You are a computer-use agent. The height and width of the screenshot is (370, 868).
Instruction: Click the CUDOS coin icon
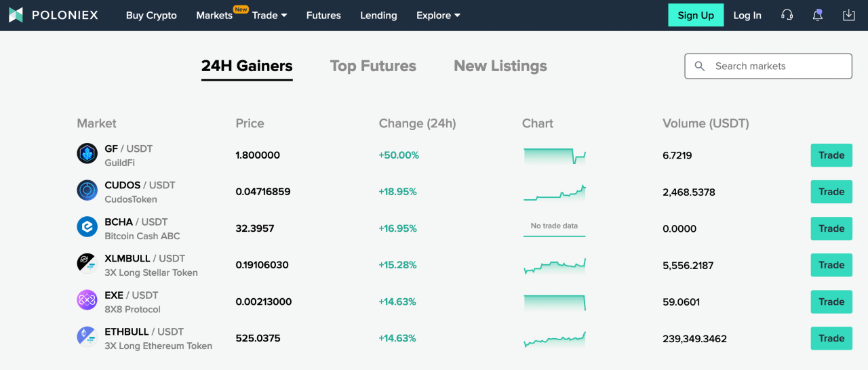coord(87,190)
